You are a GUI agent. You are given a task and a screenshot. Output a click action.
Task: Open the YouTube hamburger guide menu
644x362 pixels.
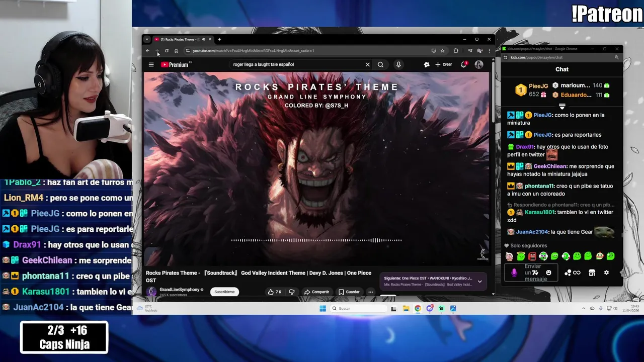(x=151, y=64)
